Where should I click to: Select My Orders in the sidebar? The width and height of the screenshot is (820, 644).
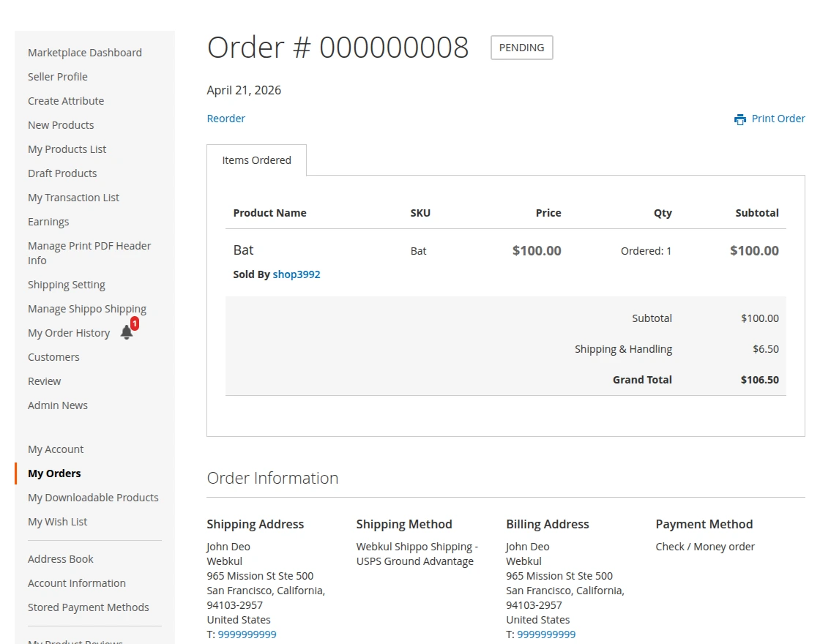(54, 473)
